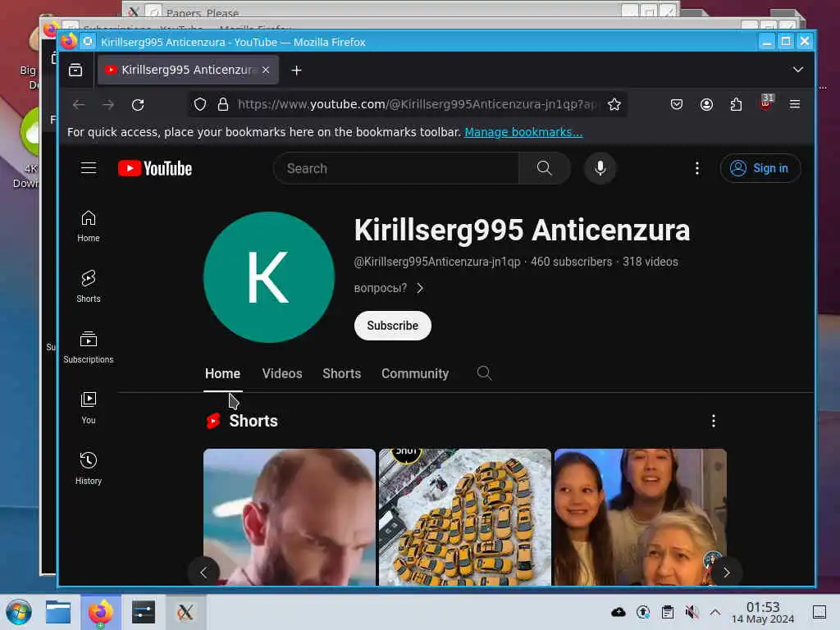Expand hidden system tray icons arrow
840x630 pixels.
(715, 612)
